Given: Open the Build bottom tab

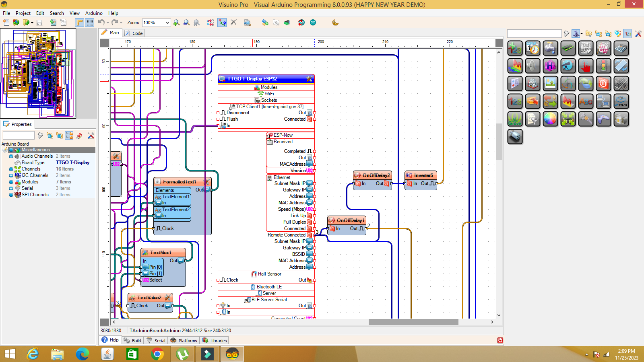Looking at the screenshot, I should click(132, 340).
